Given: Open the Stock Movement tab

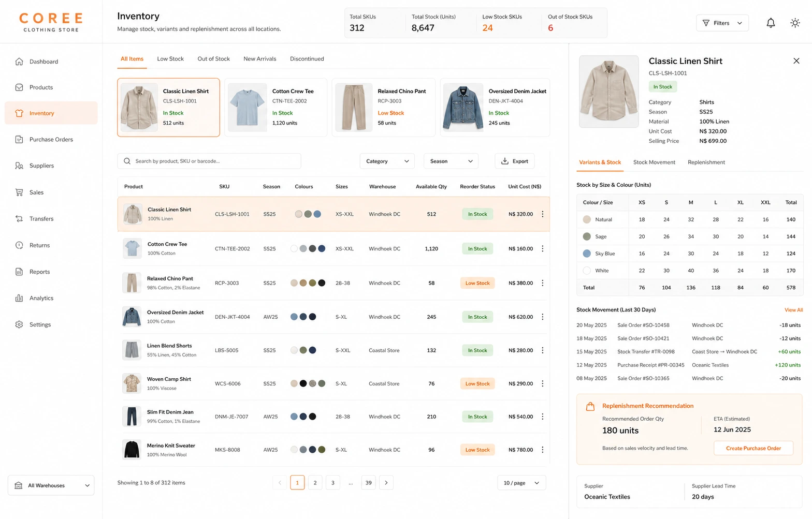Looking at the screenshot, I should tap(654, 162).
